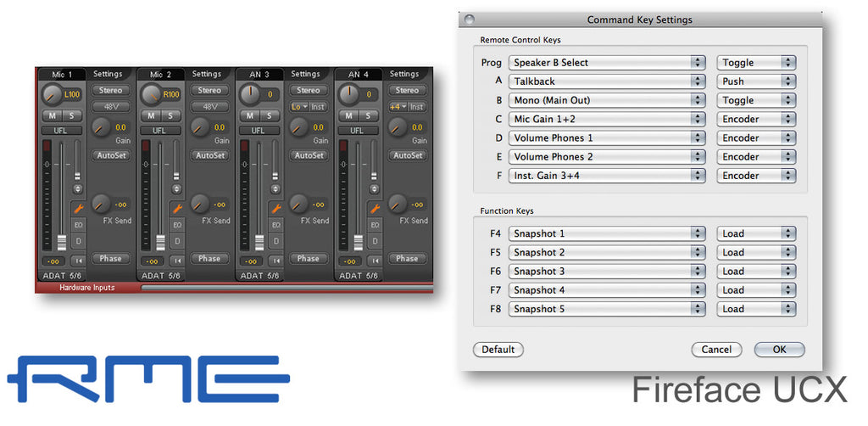Solo the AN 3 channel with S

pyautogui.click(x=269, y=115)
